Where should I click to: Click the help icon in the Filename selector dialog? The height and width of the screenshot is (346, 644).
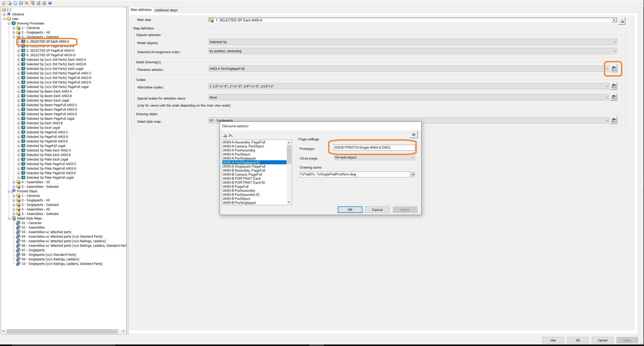tap(413, 134)
